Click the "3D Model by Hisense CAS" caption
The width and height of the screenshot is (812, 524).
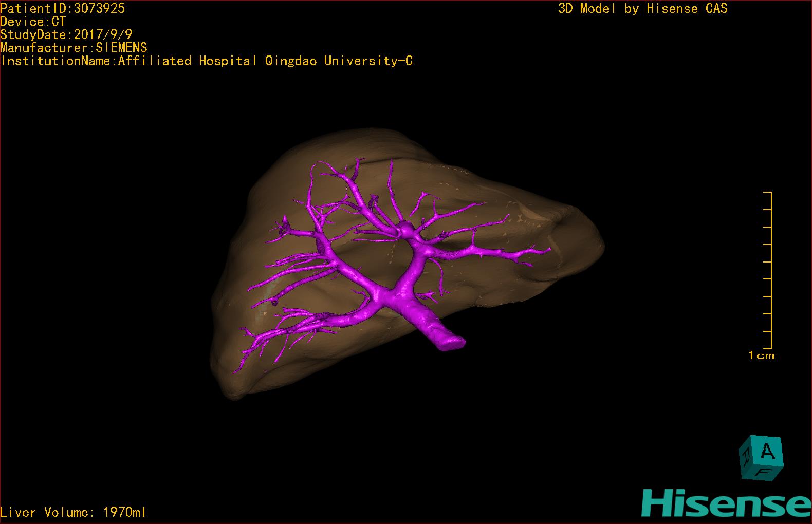(x=643, y=8)
